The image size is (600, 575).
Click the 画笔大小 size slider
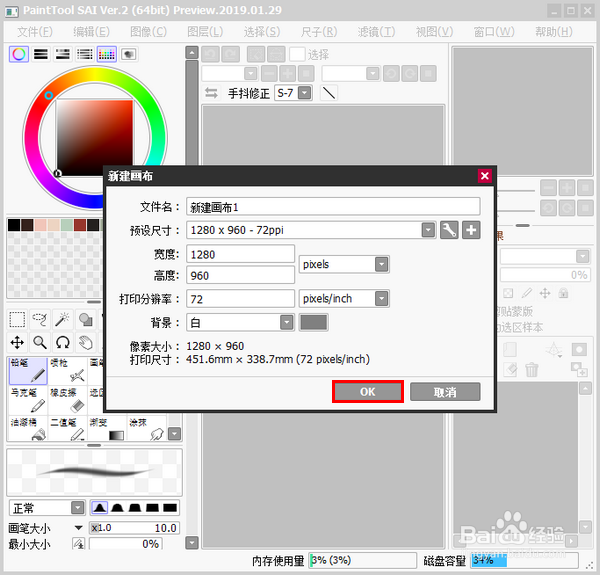[x=134, y=528]
